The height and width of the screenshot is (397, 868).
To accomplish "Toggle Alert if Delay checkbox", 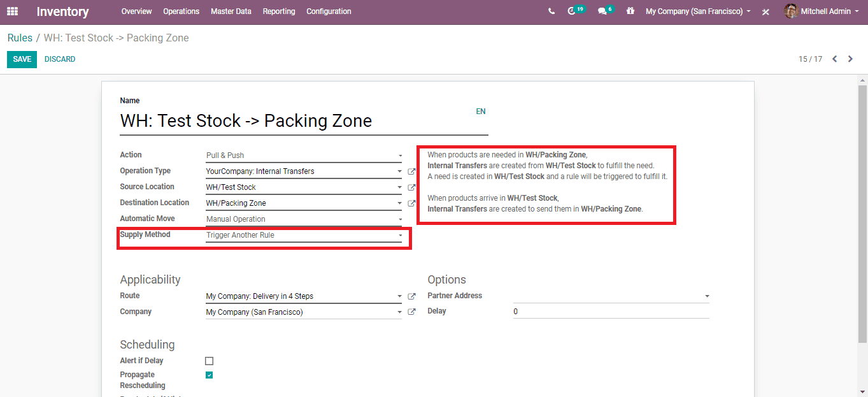I will [x=209, y=361].
